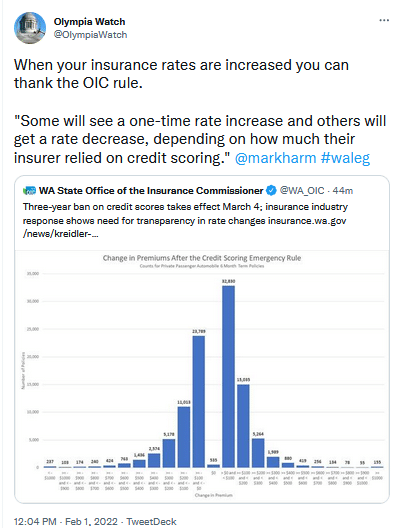Open the #waleg hashtag
395x528 pixels.
(345, 158)
